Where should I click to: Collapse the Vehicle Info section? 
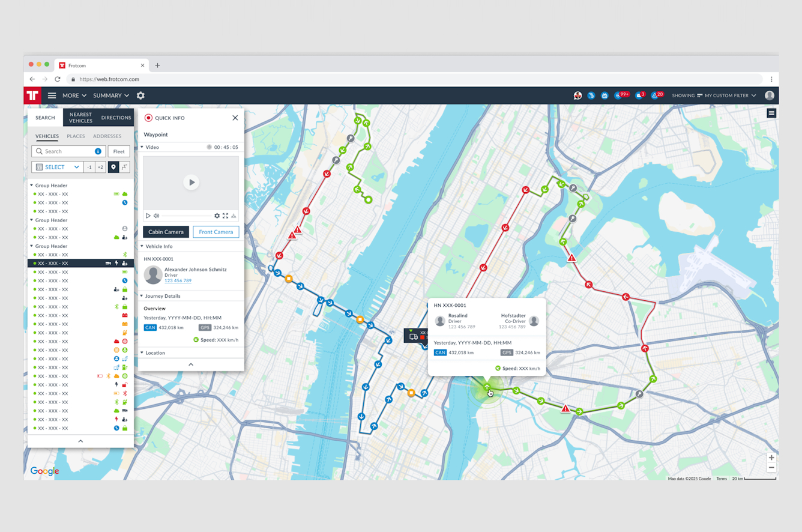142,246
